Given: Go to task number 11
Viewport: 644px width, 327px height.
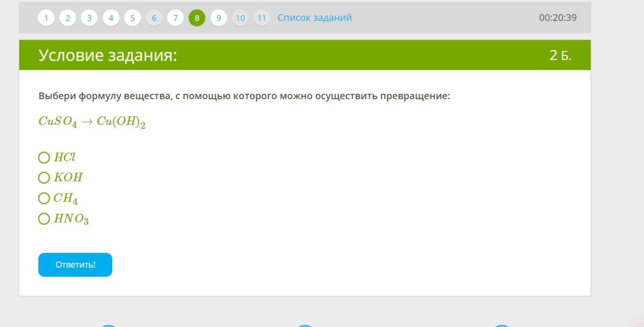Looking at the screenshot, I should [x=261, y=18].
